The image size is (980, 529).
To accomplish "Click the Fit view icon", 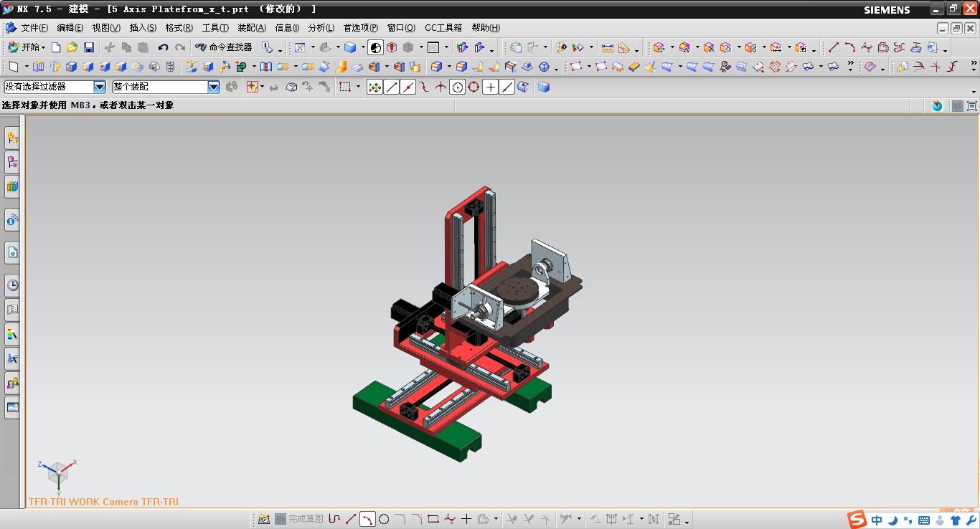I will (x=300, y=47).
